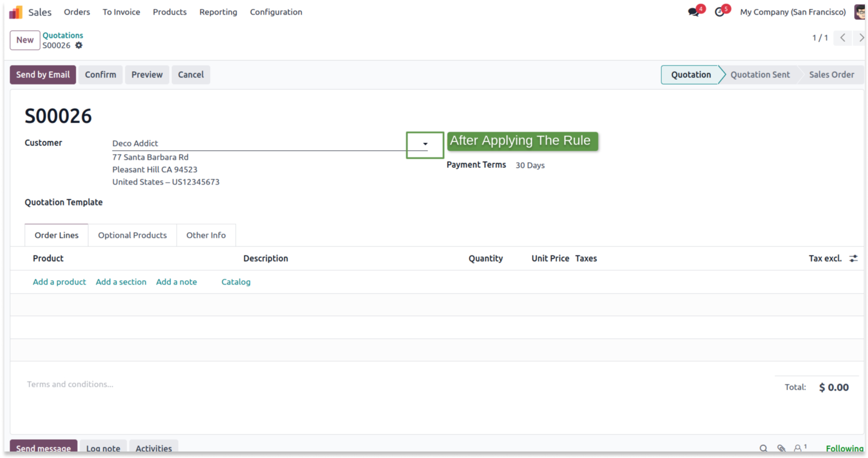
Task: Open the Reporting menu
Action: pos(218,12)
